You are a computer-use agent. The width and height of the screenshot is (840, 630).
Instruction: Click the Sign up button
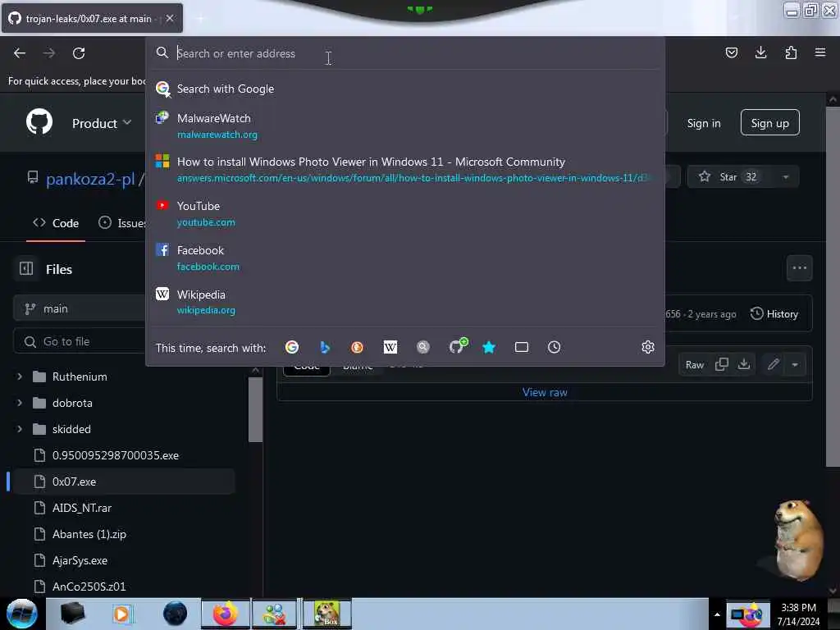click(x=769, y=123)
